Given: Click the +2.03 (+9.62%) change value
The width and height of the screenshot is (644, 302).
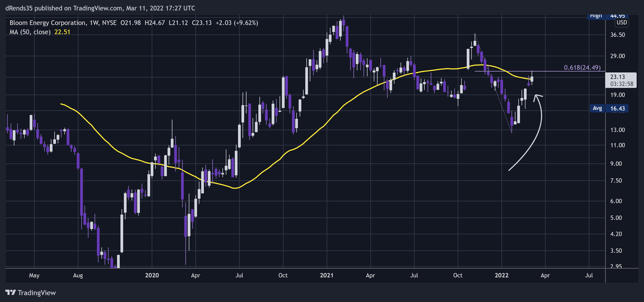Looking at the screenshot, I should (x=237, y=23).
